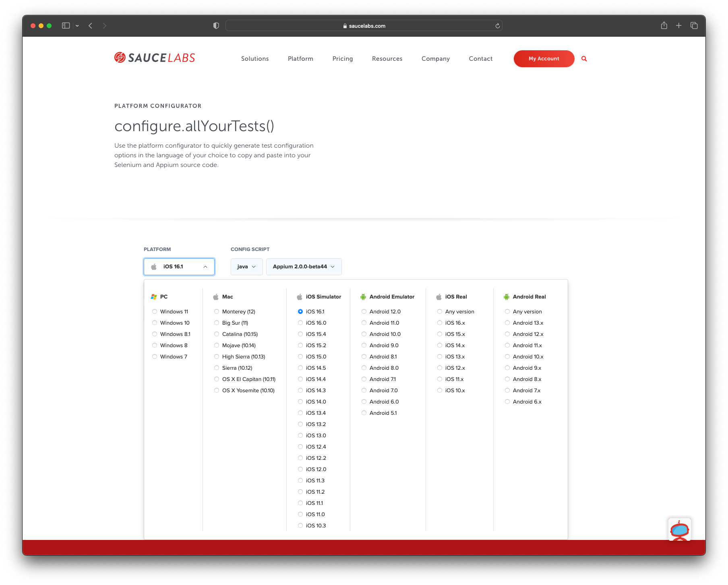
Task: Open a new tab with plus icon
Action: pos(679,25)
